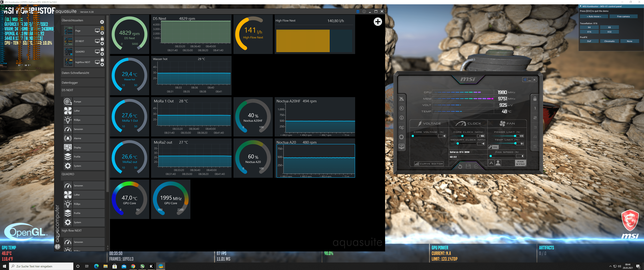Open Afterburner hardware monitor icon
This screenshot has width=644, height=270.
click(402, 146)
